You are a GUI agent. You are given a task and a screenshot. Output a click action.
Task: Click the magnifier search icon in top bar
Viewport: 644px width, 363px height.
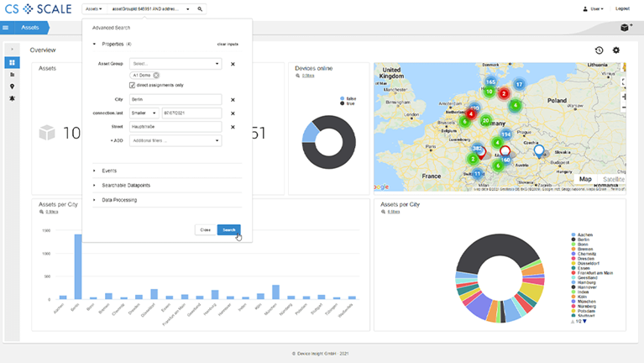coord(200,8)
